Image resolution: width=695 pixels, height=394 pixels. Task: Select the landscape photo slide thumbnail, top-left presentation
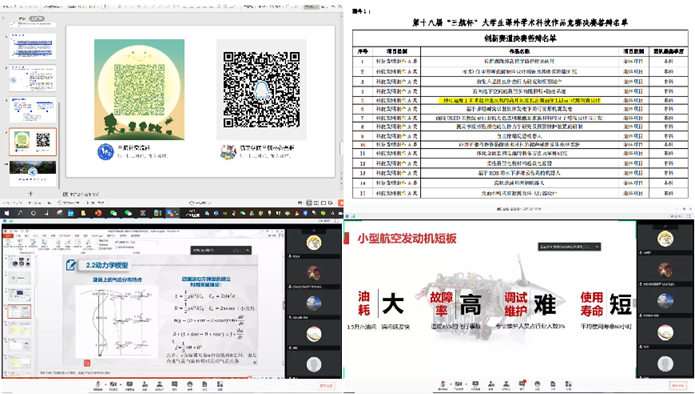coord(33,173)
